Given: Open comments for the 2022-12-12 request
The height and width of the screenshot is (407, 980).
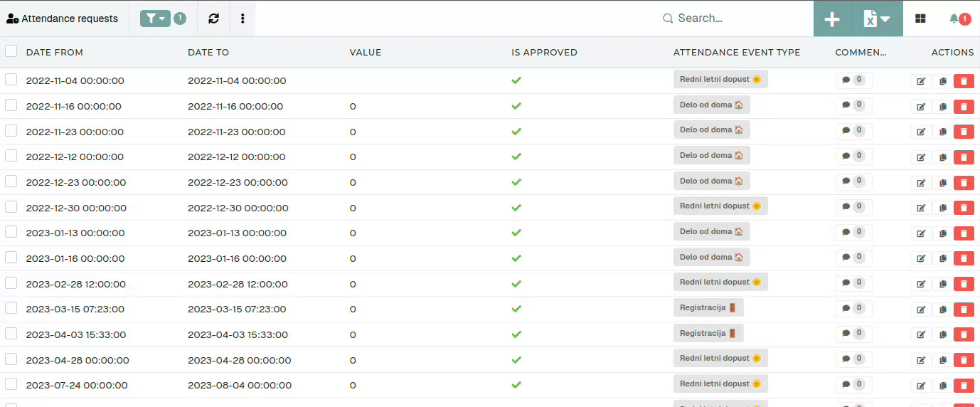Looking at the screenshot, I should pyautogui.click(x=853, y=156).
